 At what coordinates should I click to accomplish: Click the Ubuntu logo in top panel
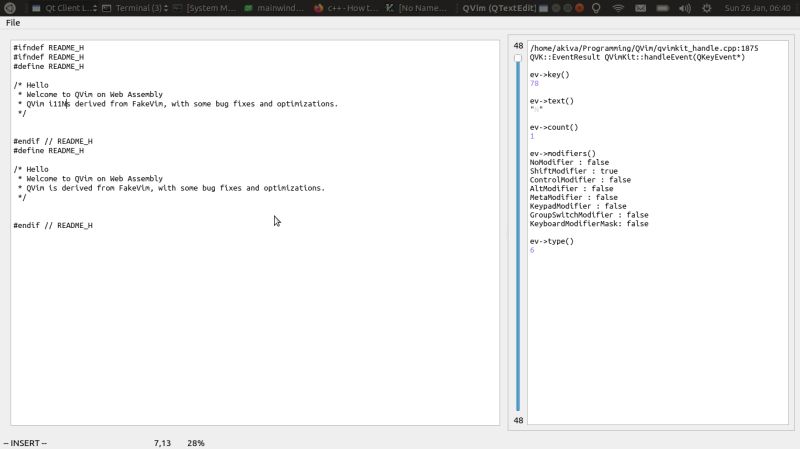[x=10, y=8]
